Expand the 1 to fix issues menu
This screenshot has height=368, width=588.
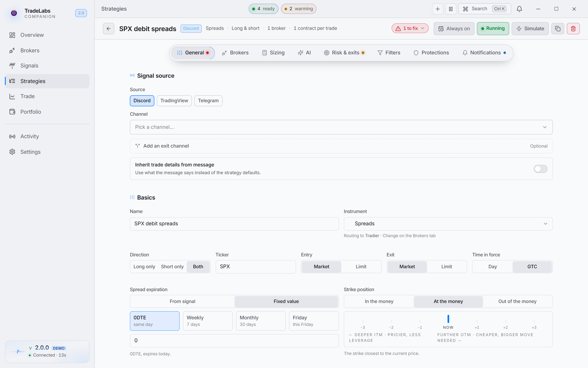pyautogui.click(x=410, y=28)
